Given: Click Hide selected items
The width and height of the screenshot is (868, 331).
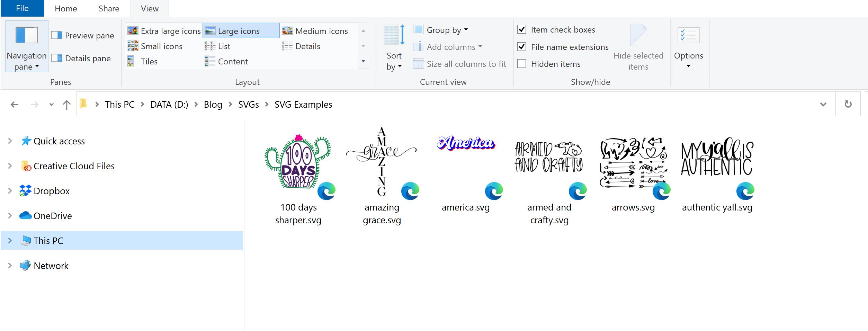Looking at the screenshot, I should click(x=638, y=45).
